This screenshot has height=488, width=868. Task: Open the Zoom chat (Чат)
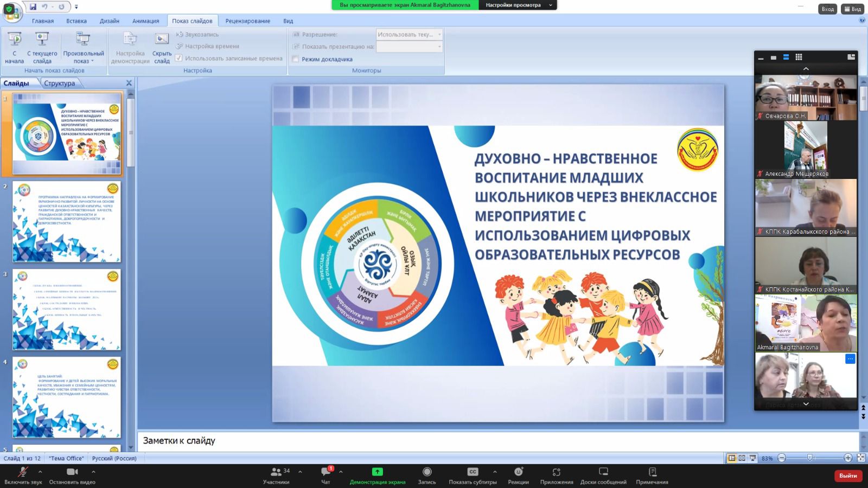click(x=325, y=476)
